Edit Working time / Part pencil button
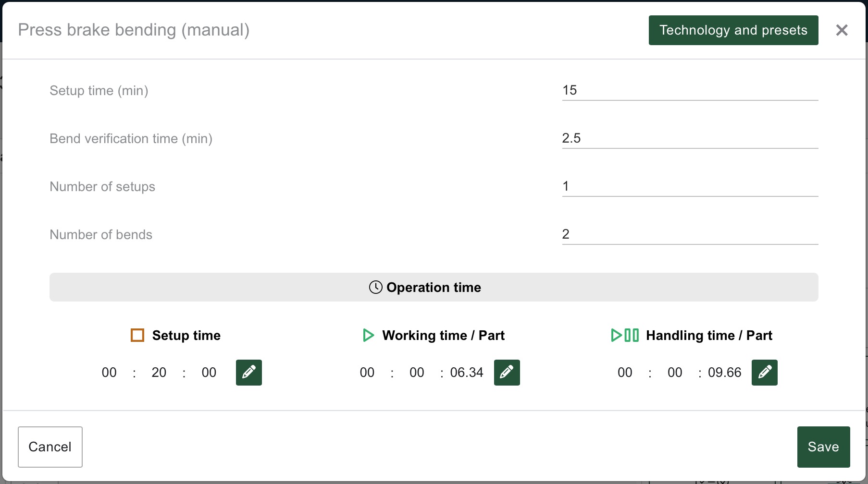The height and width of the screenshot is (484, 868). [x=507, y=373]
